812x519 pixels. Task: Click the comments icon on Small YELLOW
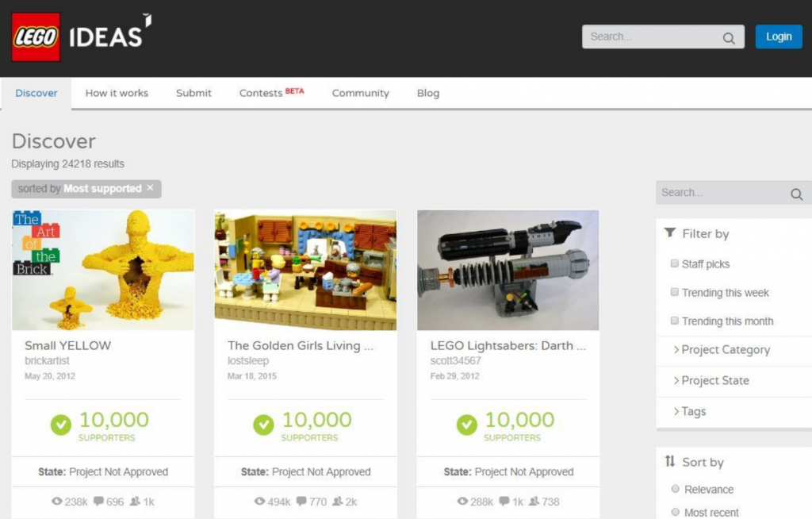[x=98, y=501]
